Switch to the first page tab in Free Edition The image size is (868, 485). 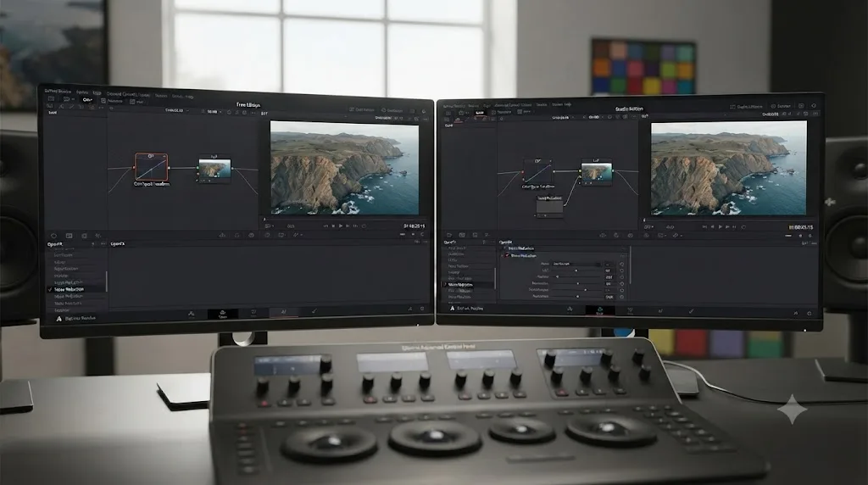click(191, 314)
